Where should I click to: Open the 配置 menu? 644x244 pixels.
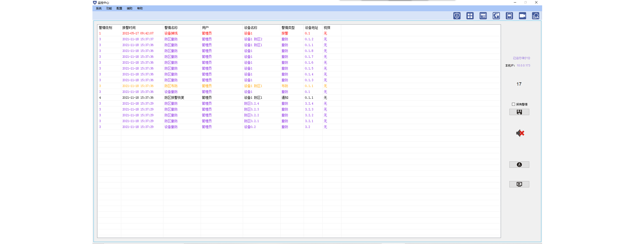click(119, 9)
